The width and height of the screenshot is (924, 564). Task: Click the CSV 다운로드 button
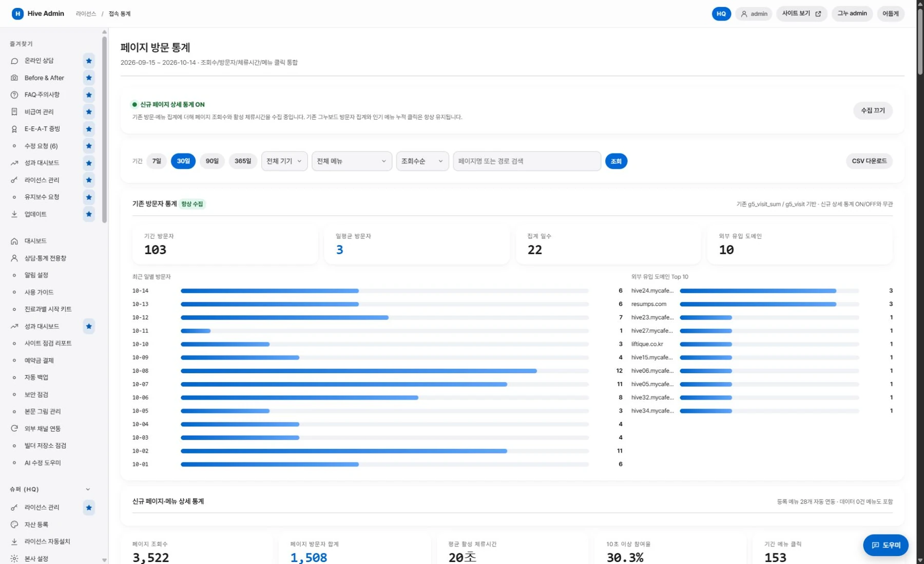[869, 161]
